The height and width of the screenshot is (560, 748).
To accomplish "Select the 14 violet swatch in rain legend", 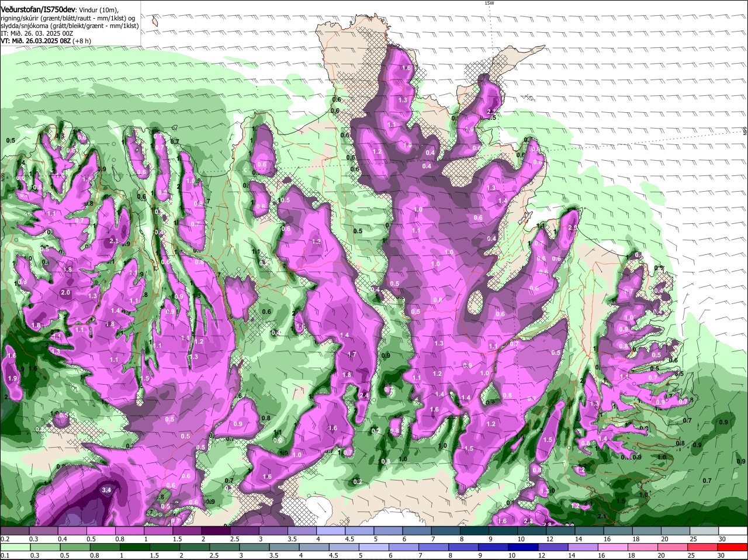I will click(583, 547).
